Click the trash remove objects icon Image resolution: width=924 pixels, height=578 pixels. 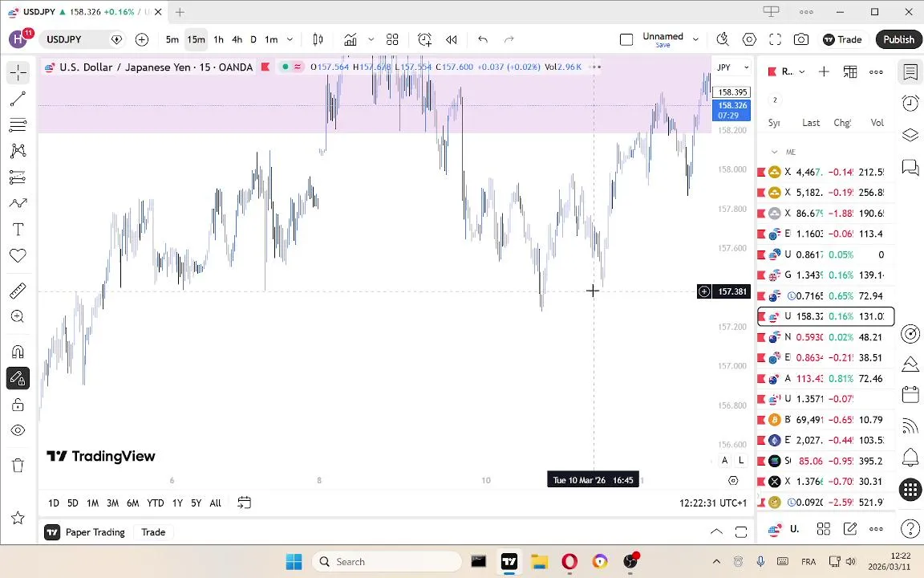[18, 466]
